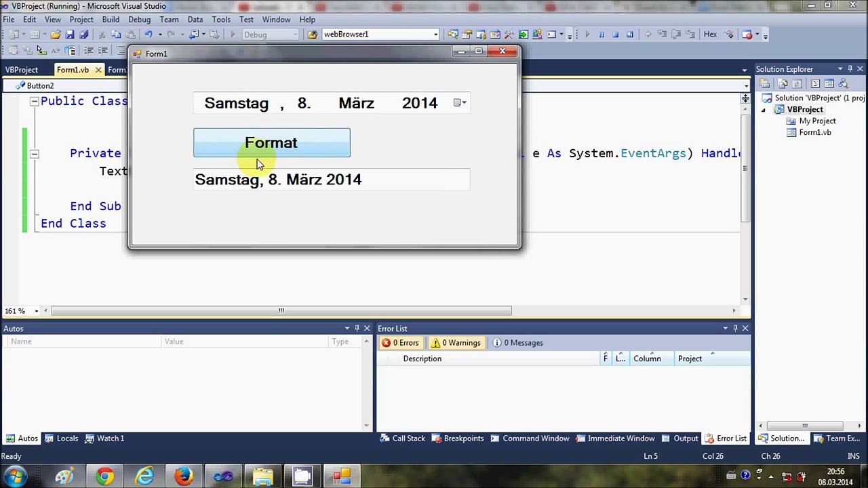
Task: Switch to the Locals tab
Action: click(x=61, y=439)
